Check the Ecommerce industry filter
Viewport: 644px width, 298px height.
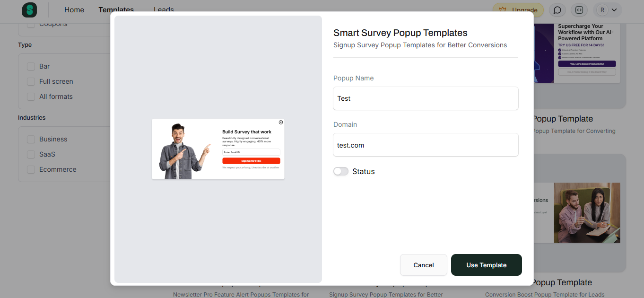(x=31, y=169)
